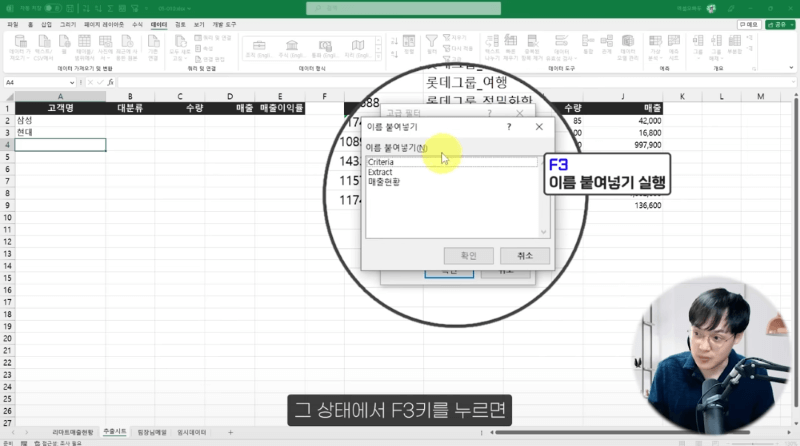Screen dimensions: 800x446
Task: Click the From Table/Range icon
Action: point(84,47)
